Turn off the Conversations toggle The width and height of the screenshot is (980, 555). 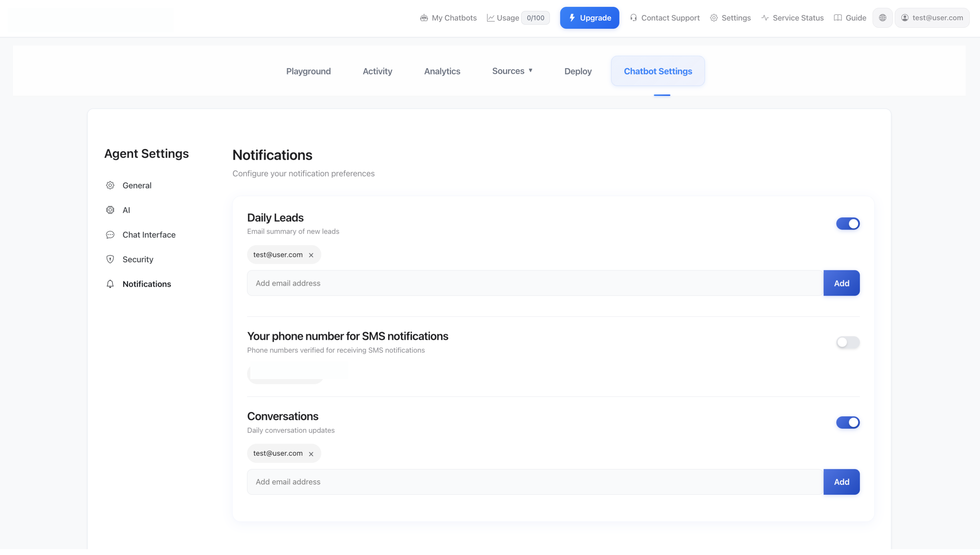pyautogui.click(x=848, y=422)
